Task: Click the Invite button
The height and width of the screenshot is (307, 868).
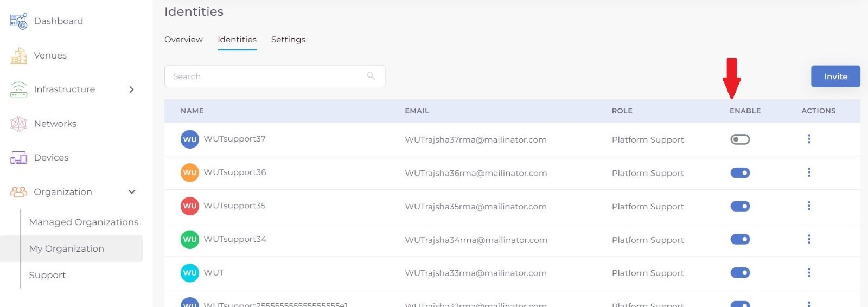Action: tap(835, 76)
